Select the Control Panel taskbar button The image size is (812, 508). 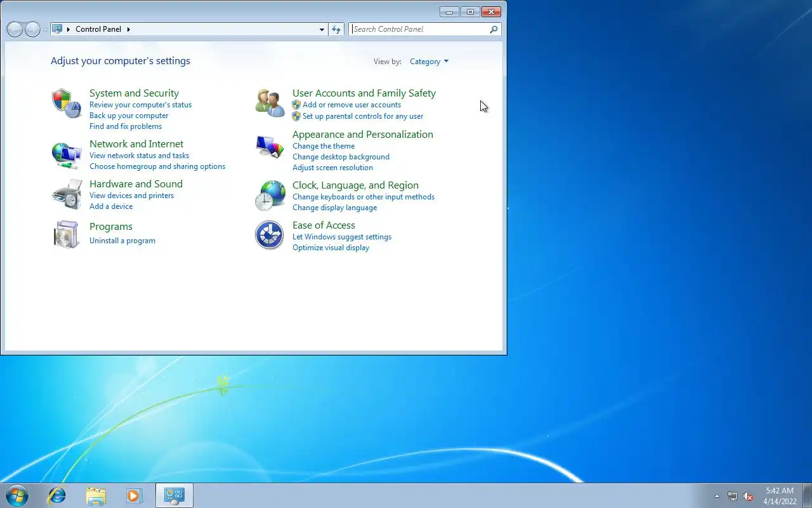[x=174, y=496]
